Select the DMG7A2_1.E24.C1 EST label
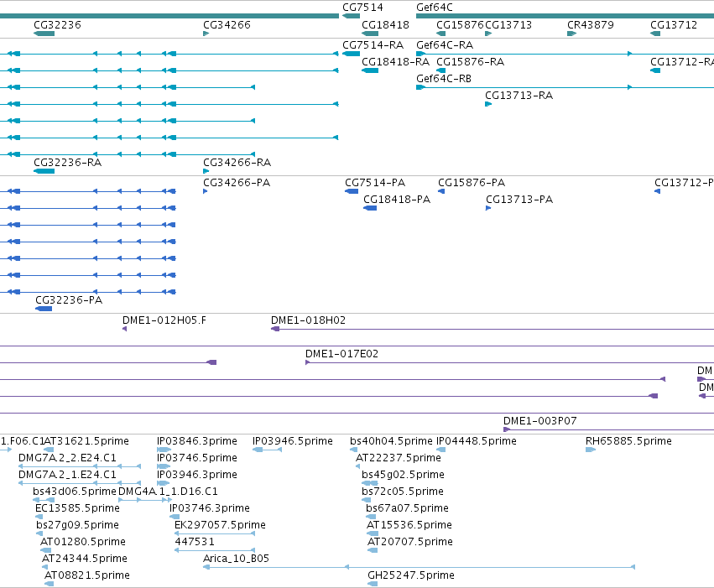The image size is (714, 588). 67,475
